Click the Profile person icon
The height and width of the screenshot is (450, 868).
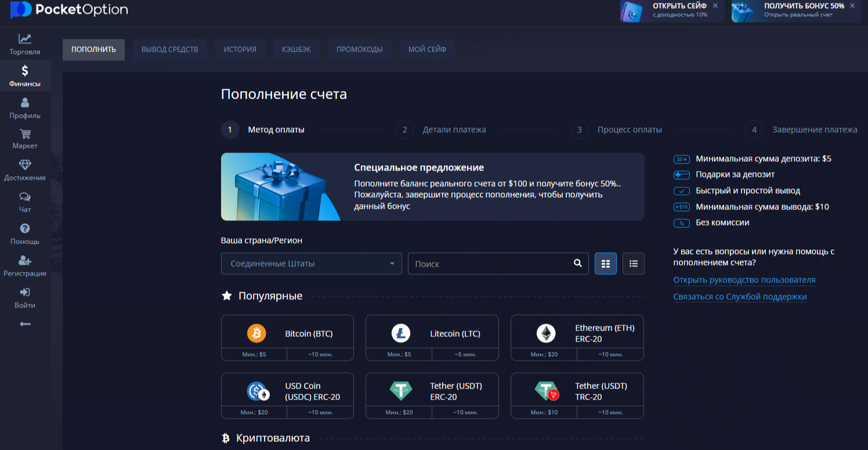click(24, 103)
